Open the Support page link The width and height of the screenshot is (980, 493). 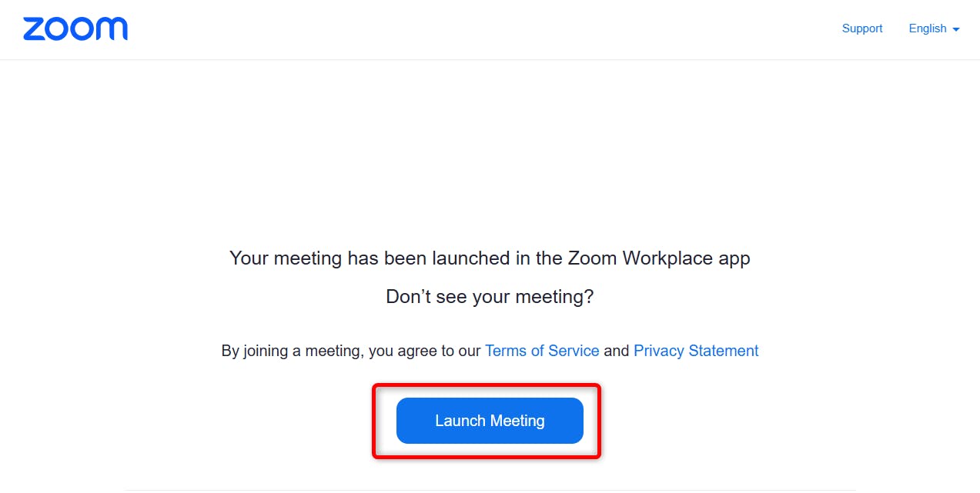pyautogui.click(x=861, y=28)
